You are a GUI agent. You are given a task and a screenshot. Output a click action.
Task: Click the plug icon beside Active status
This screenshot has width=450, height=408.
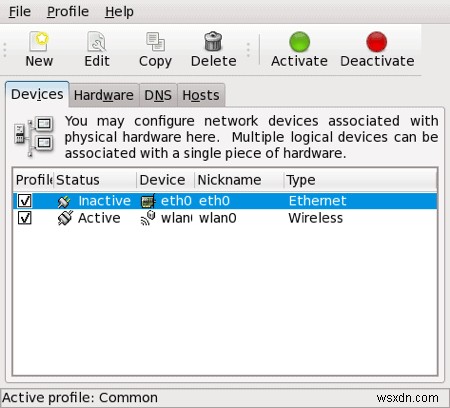[x=65, y=218]
